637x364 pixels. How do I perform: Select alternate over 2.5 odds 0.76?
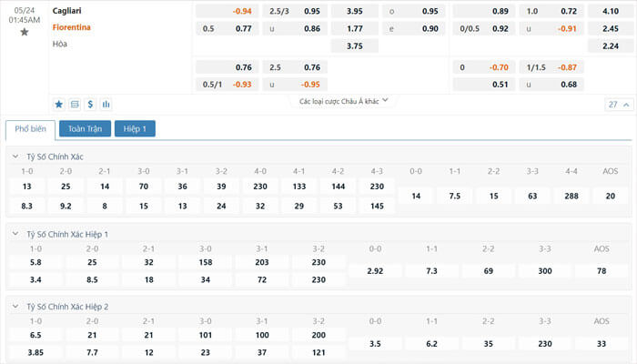295,67
